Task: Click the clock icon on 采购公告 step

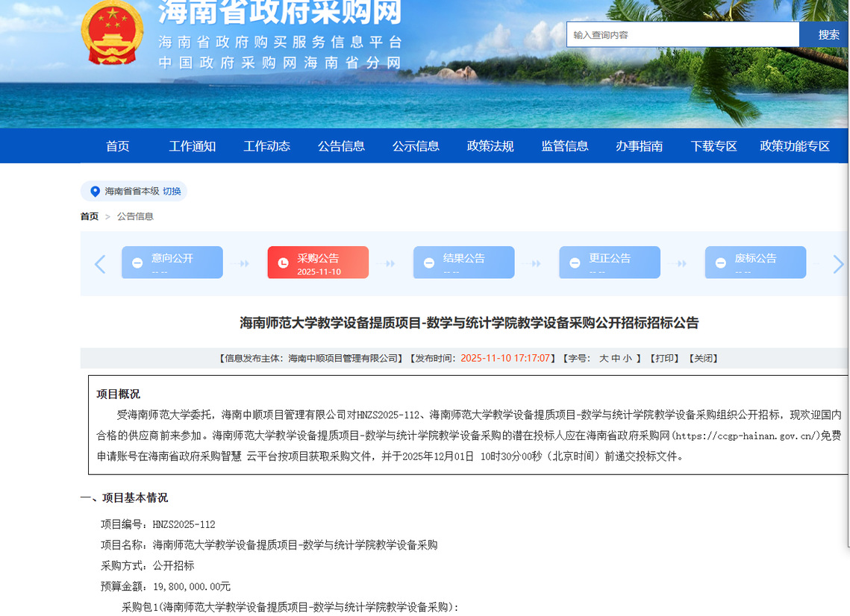Action: pos(283,263)
